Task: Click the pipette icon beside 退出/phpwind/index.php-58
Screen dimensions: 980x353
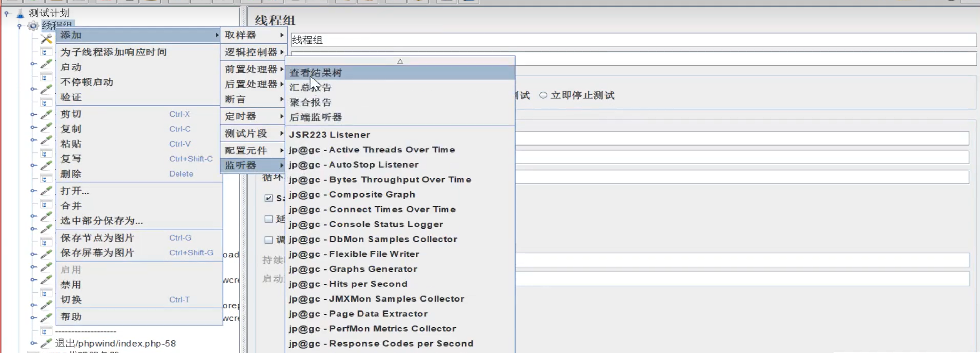Action: click(46, 343)
